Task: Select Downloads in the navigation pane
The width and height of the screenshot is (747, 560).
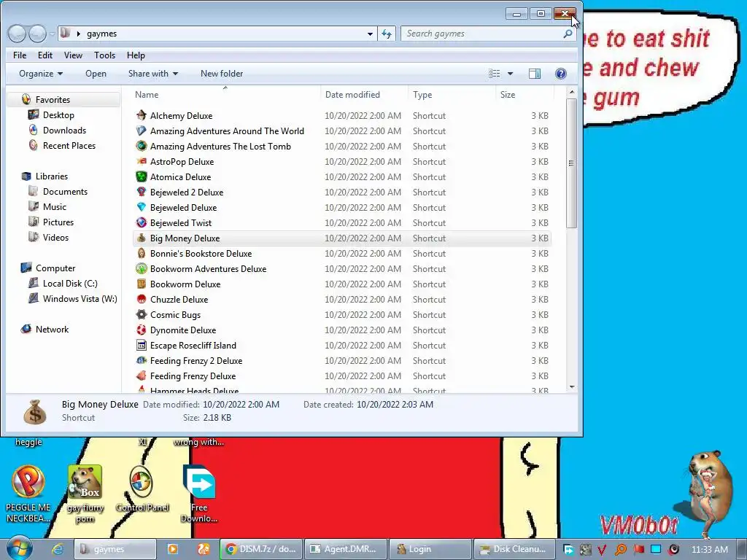Action: point(64,130)
